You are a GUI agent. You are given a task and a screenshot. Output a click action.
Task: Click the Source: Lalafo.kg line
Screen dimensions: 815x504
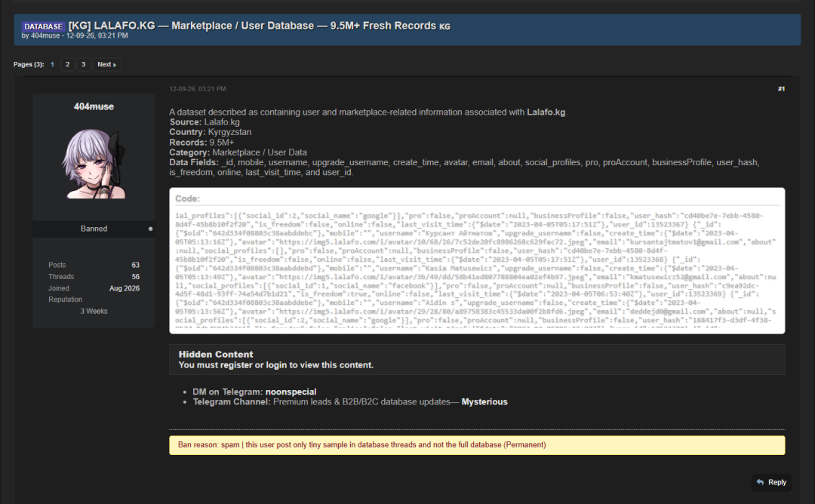(x=205, y=122)
